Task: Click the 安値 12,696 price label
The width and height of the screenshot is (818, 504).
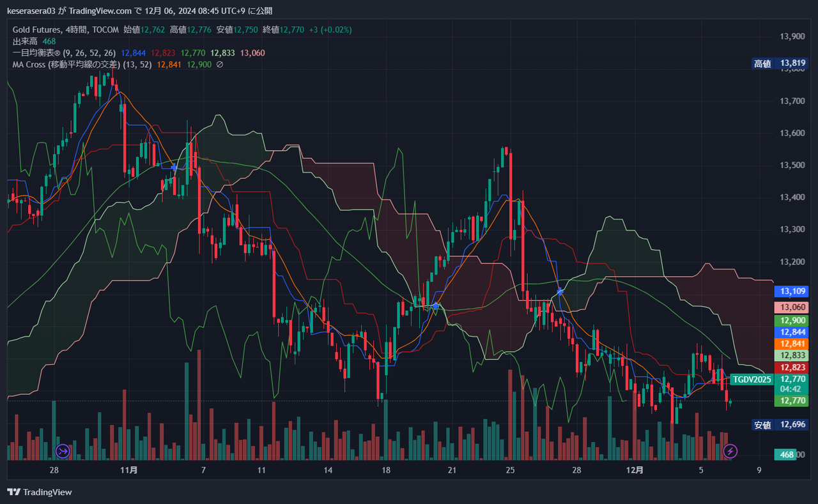Action: 780,425
